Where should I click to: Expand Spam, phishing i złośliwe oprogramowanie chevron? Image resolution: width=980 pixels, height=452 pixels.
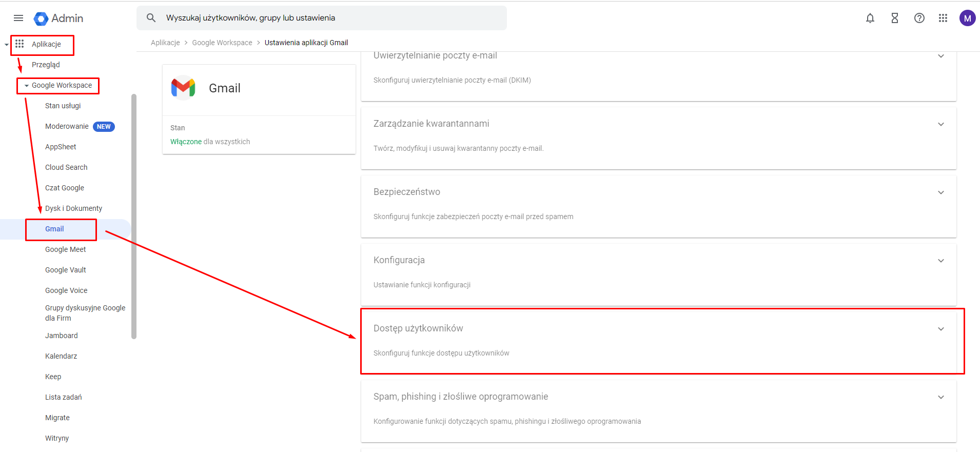point(941,397)
